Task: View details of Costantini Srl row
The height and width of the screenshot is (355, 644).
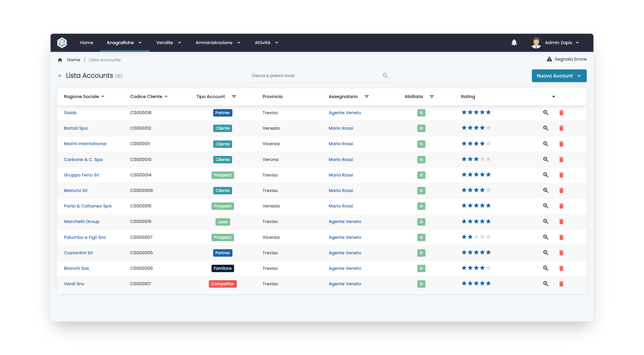Action: (546, 253)
